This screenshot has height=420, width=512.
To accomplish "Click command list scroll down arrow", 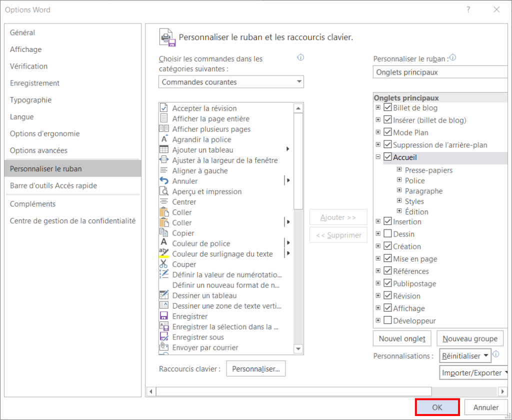I will [x=298, y=349].
